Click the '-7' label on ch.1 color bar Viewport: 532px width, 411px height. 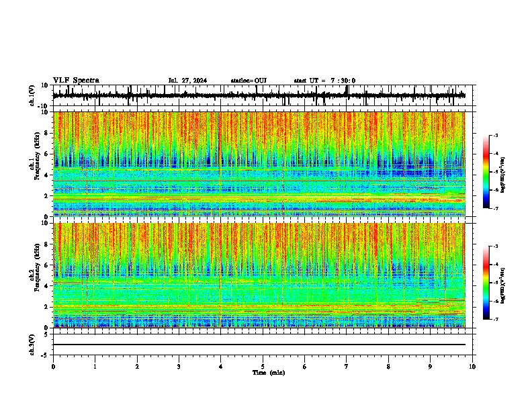click(x=496, y=208)
